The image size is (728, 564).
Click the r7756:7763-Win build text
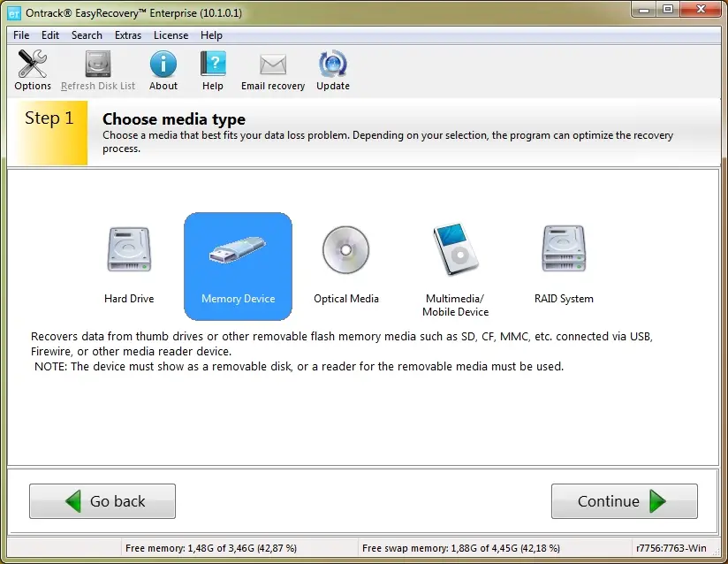pos(671,548)
